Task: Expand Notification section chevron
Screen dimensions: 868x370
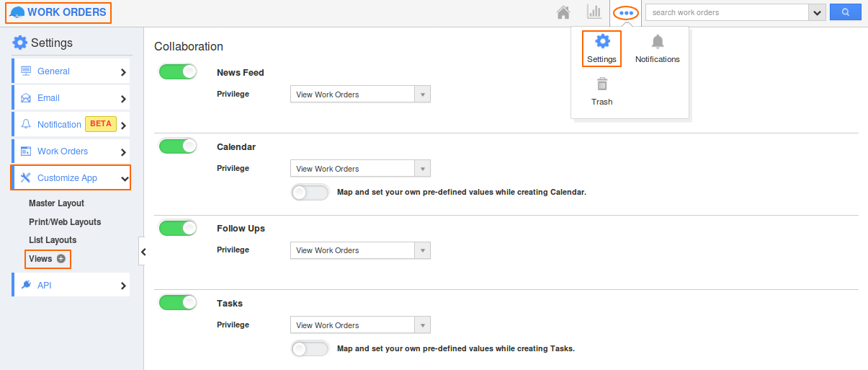Action: [x=123, y=125]
